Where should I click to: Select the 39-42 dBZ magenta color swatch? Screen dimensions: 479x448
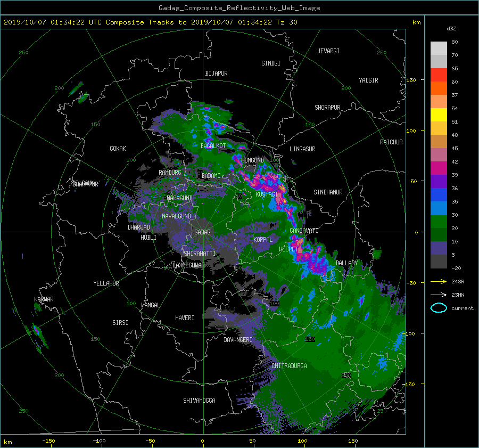click(439, 168)
